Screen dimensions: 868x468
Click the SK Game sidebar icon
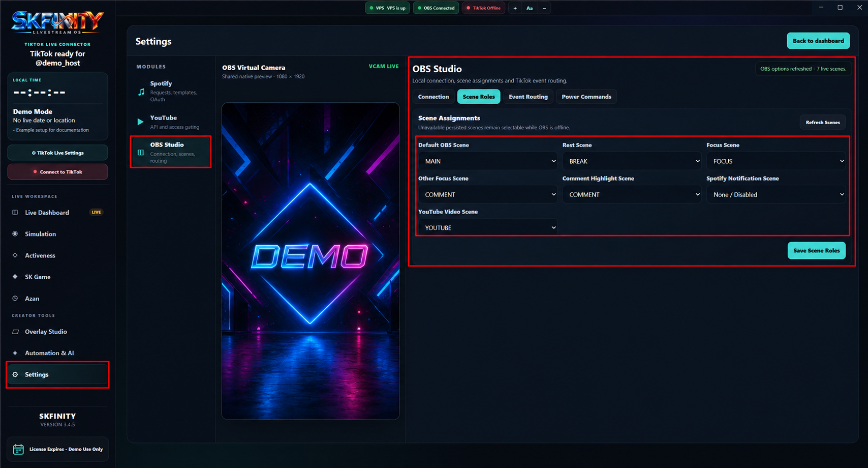pos(15,276)
